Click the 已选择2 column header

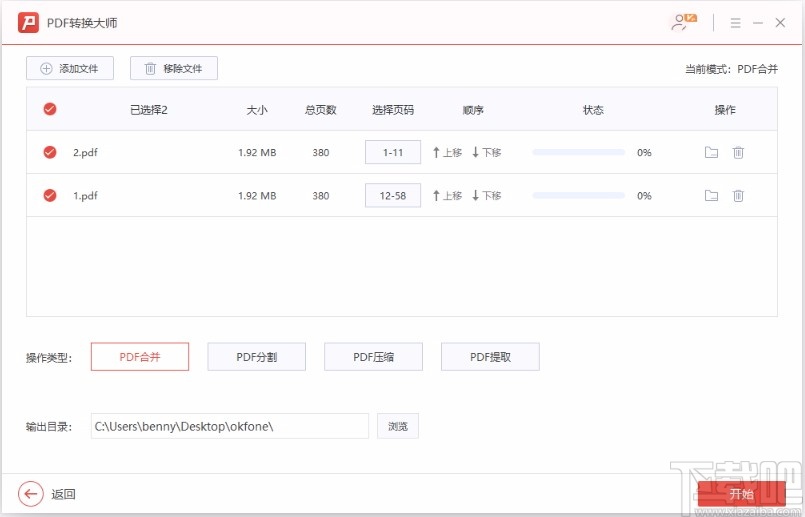tap(149, 110)
